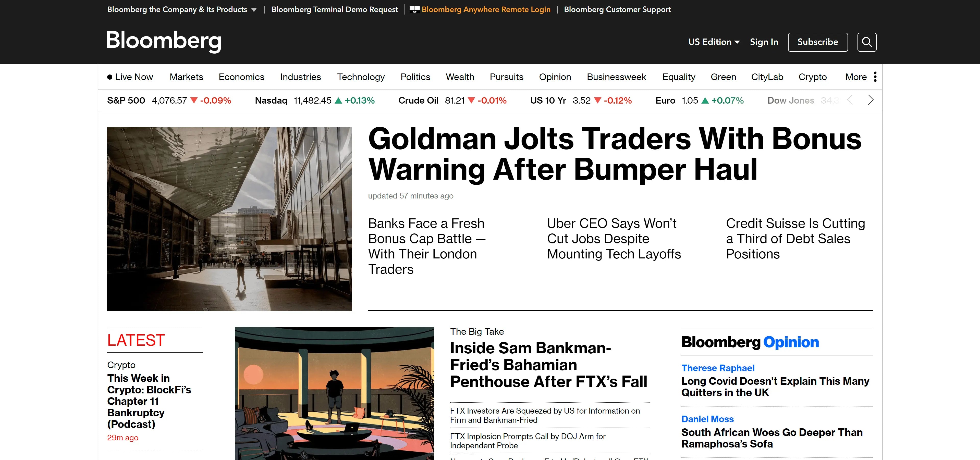Open Bloomberg Customer Support

pyautogui.click(x=617, y=9)
